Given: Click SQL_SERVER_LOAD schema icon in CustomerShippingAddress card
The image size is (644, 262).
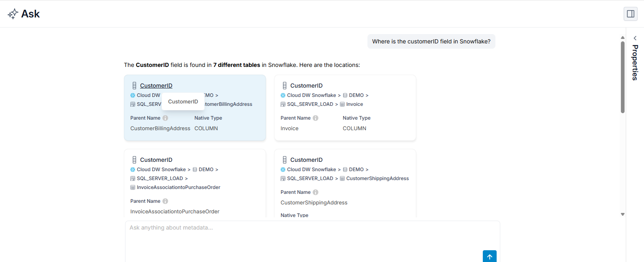Looking at the screenshot, I should coord(283,178).
